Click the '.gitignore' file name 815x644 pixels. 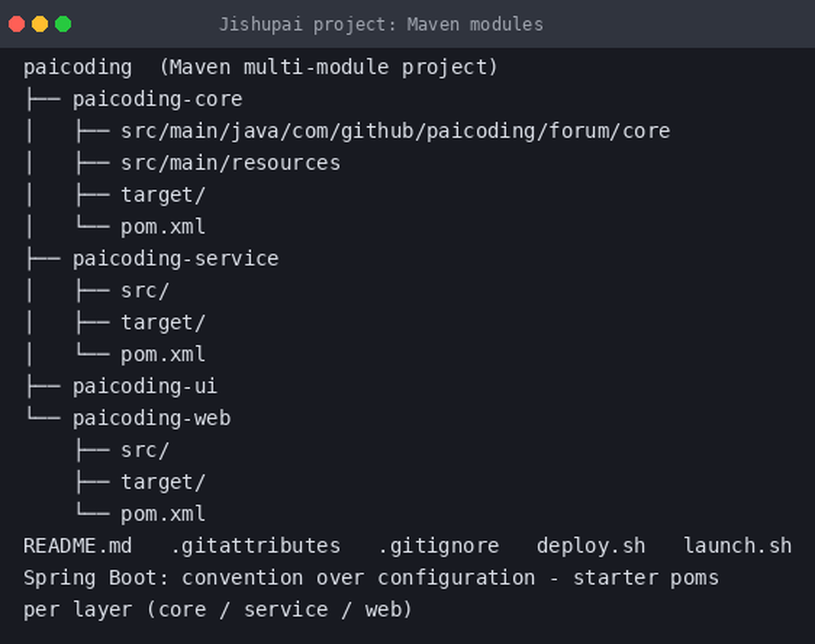[x=439, y=546]
